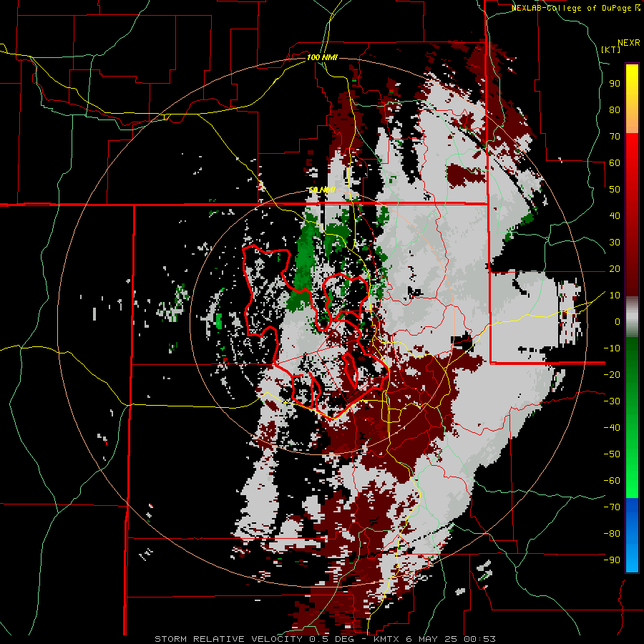Select the 40 value on velocity scale

click(615, 215)
